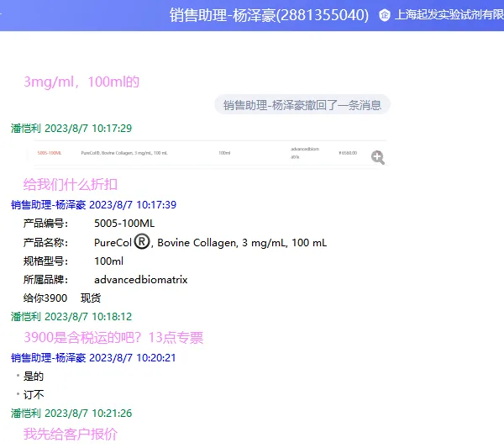Click product number '5005-100ML'

[x=124, y=224]
